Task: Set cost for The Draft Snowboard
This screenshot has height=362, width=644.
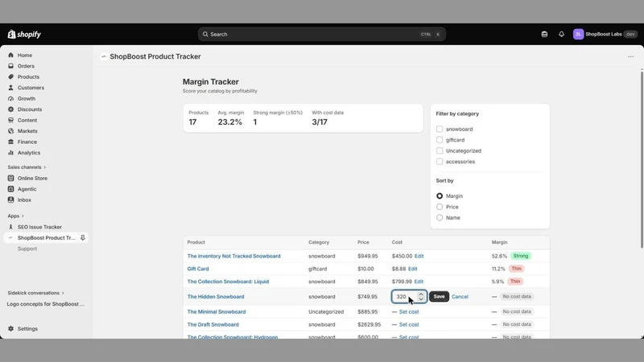Action: (409, 325)
